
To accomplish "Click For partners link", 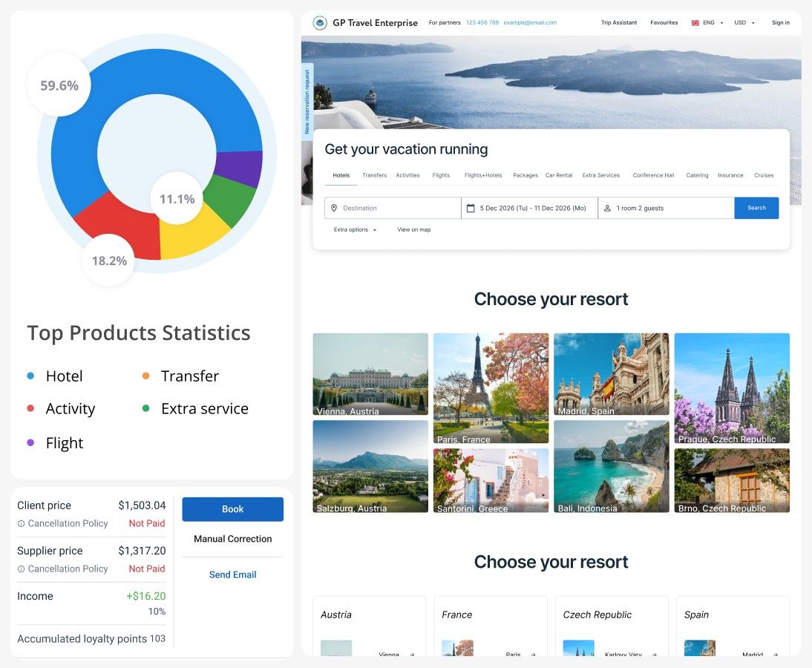I will [445, 23].
